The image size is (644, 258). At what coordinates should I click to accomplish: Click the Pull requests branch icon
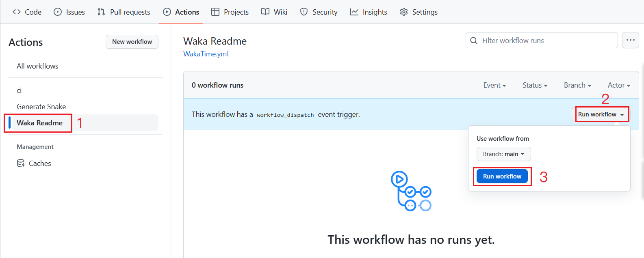101,12
